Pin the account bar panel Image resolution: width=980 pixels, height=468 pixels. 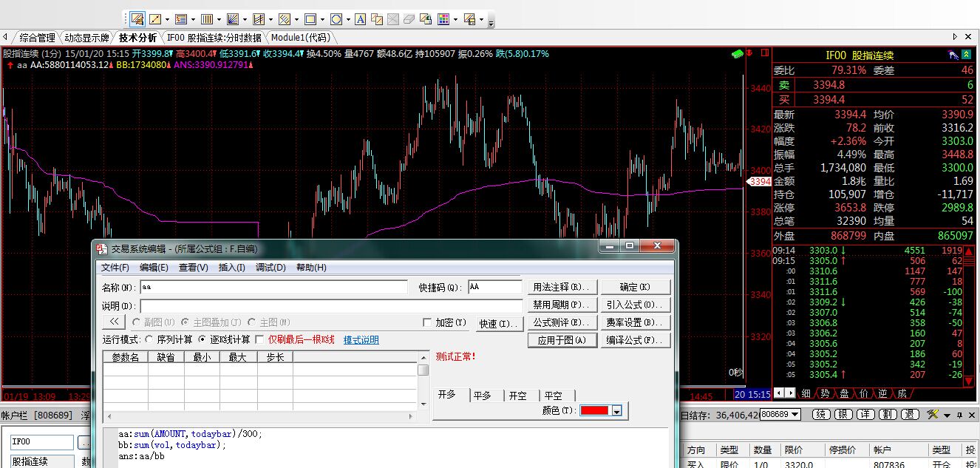960,415
